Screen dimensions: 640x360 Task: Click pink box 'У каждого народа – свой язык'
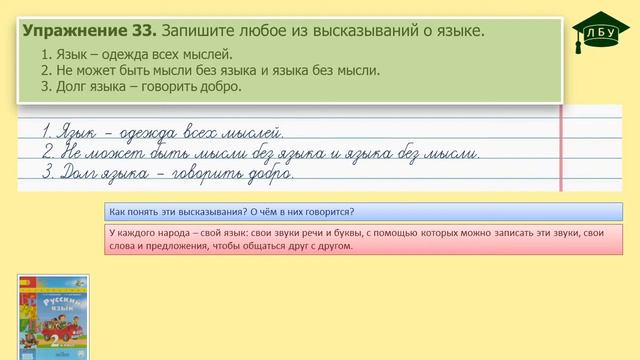[x=363, y=239]
